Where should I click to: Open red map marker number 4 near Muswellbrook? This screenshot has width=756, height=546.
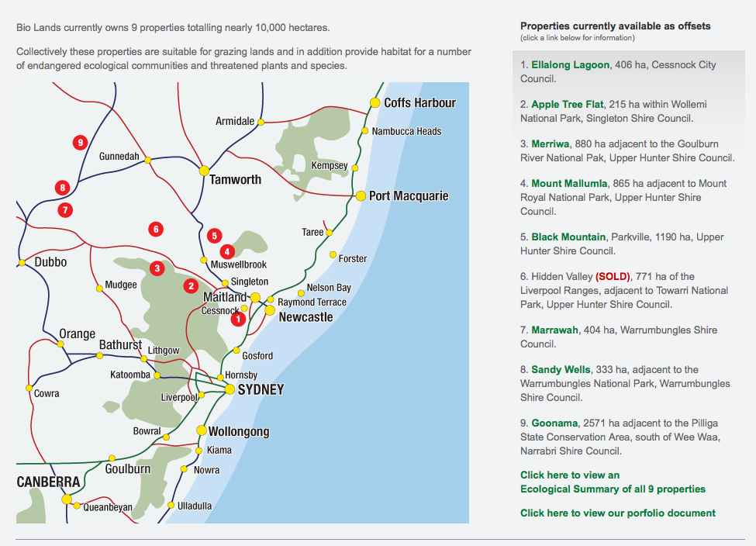[x=227, y=251]
